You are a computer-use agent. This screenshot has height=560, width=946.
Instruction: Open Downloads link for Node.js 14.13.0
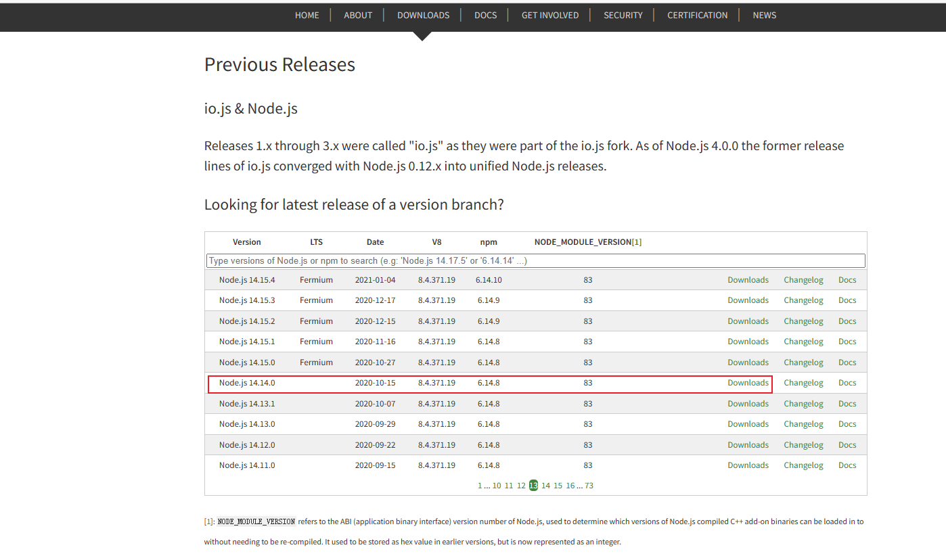[748, 424]
